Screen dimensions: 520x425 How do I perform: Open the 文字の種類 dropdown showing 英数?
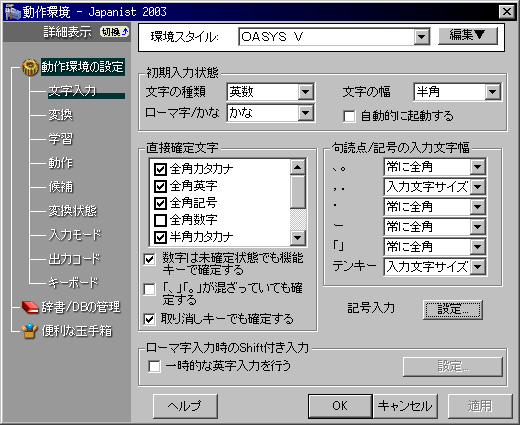(306, 92)
